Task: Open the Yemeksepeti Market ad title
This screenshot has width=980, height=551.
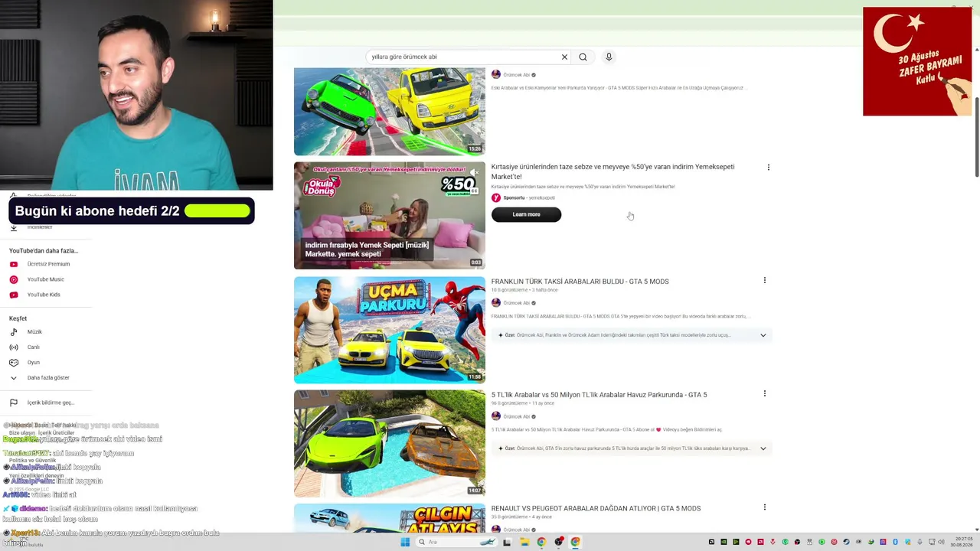Action: point(612,171)
